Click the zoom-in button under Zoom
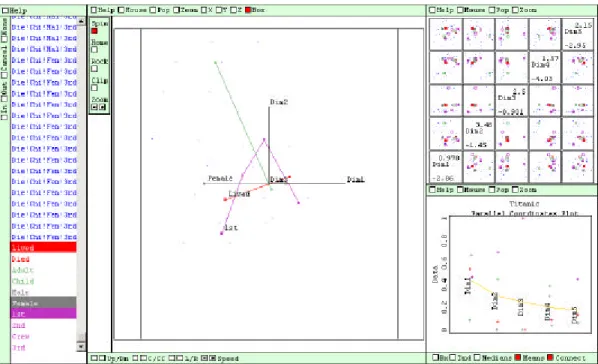The width and height of the screenshot is (598, 364). tap(102, 107)
